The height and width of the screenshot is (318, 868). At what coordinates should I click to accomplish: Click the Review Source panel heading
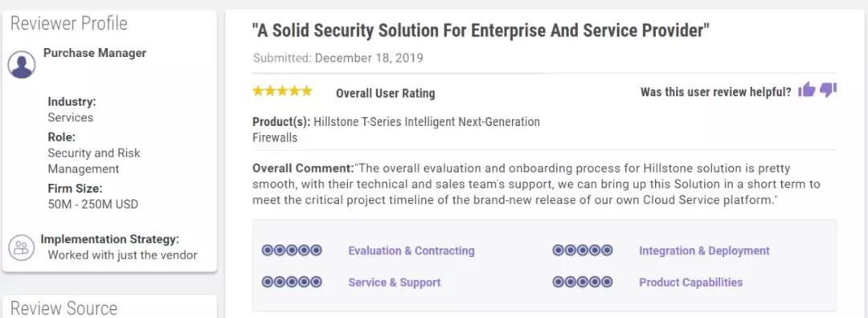coord(63,308)
